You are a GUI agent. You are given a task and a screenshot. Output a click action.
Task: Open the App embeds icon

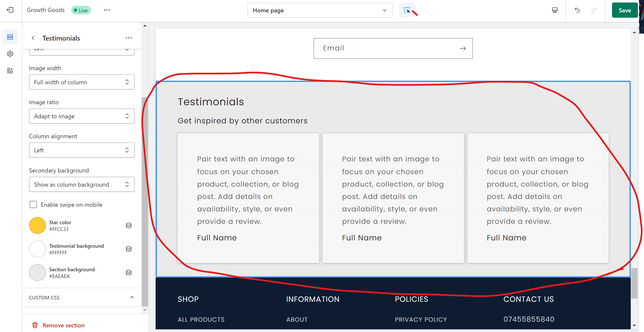[10, 71]
